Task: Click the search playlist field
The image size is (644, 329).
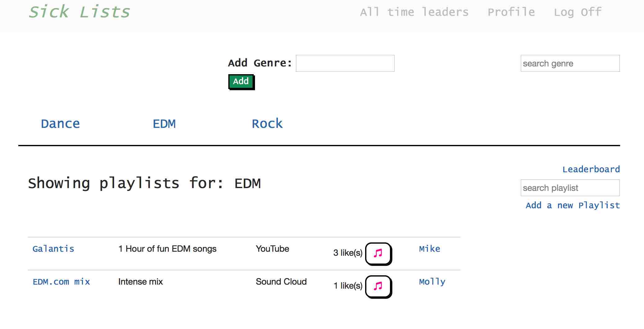Action: 570,188
